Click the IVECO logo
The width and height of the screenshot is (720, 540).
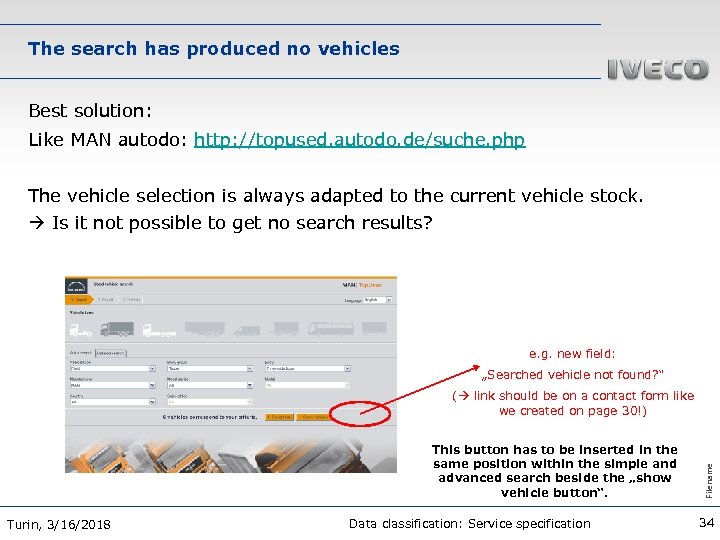pyautogui.click(x=658, y=69)
